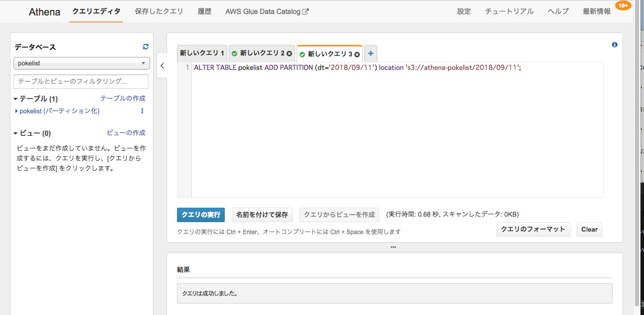Open チュートリアル in the top bar
Screen dimensions: 644x315
tap(509, 11)
